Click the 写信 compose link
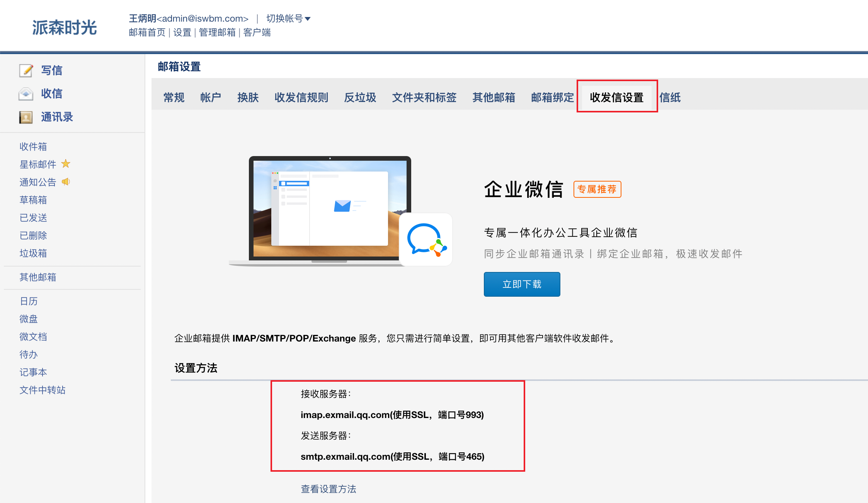Screen dimensions: 868x503 [52, 70]
